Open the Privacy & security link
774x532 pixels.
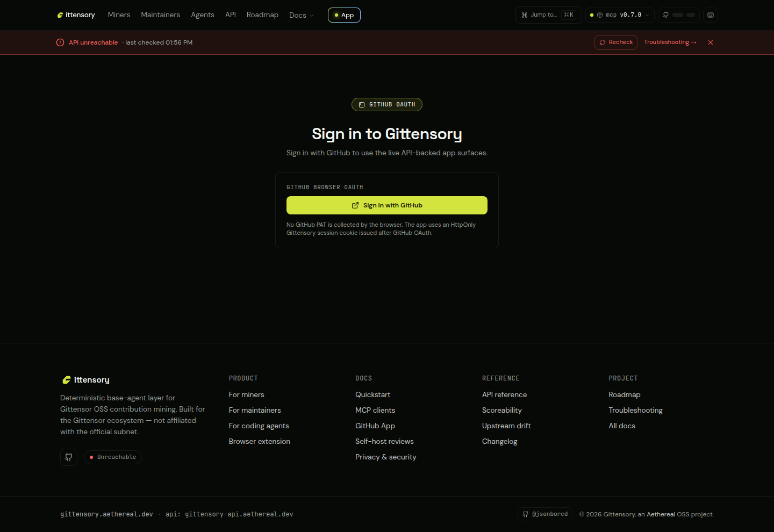coord(386,457)
